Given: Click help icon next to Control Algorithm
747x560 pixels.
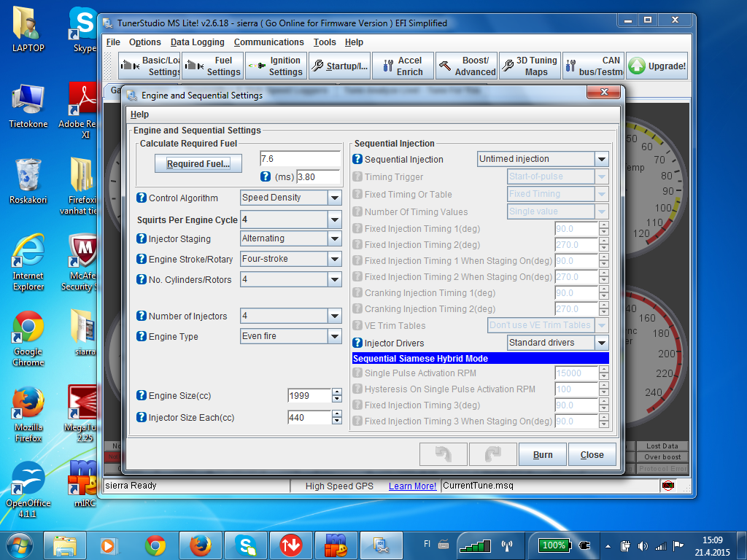Looking at the screenshot, I should [x=142, y=197].
